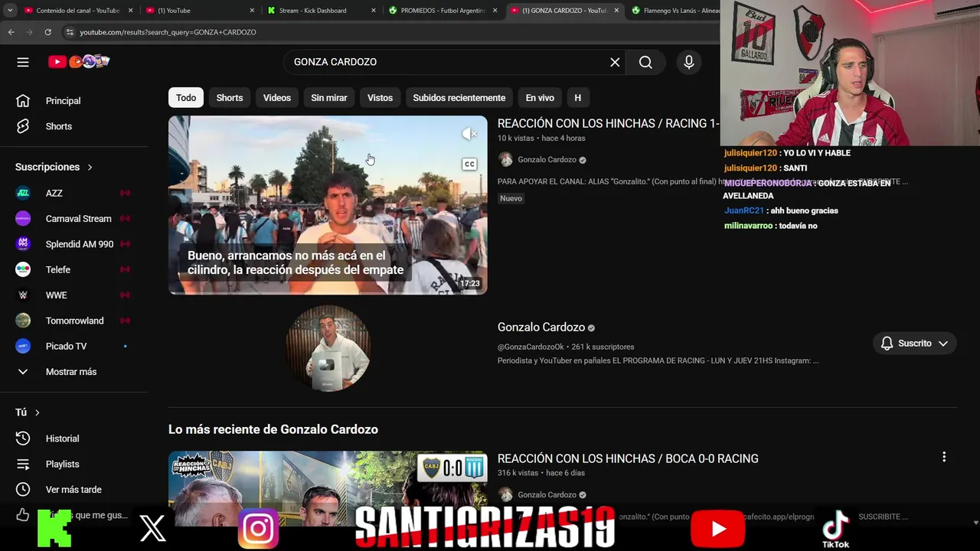Run search with magnifying glass button

645,62
